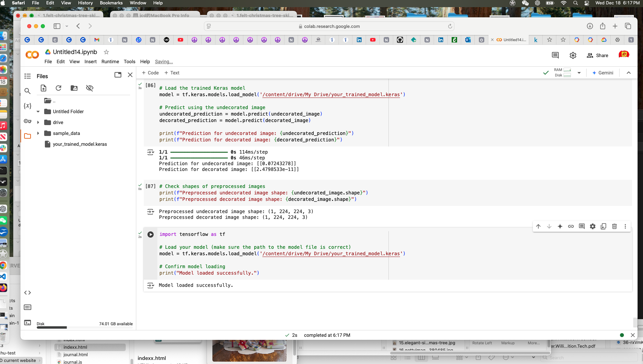Viewport: 643px width, 364px height.
Task: Add a new Code cell
Action: point(150,73)
